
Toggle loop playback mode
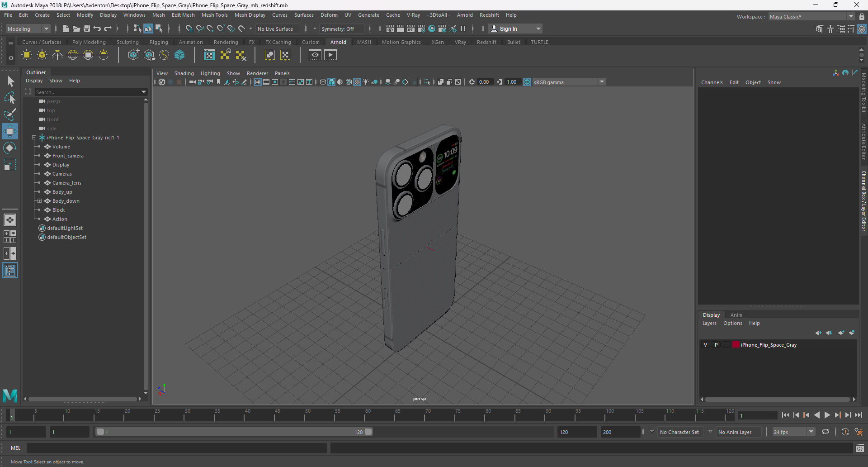pyautogui.click(x=826, y=432)
